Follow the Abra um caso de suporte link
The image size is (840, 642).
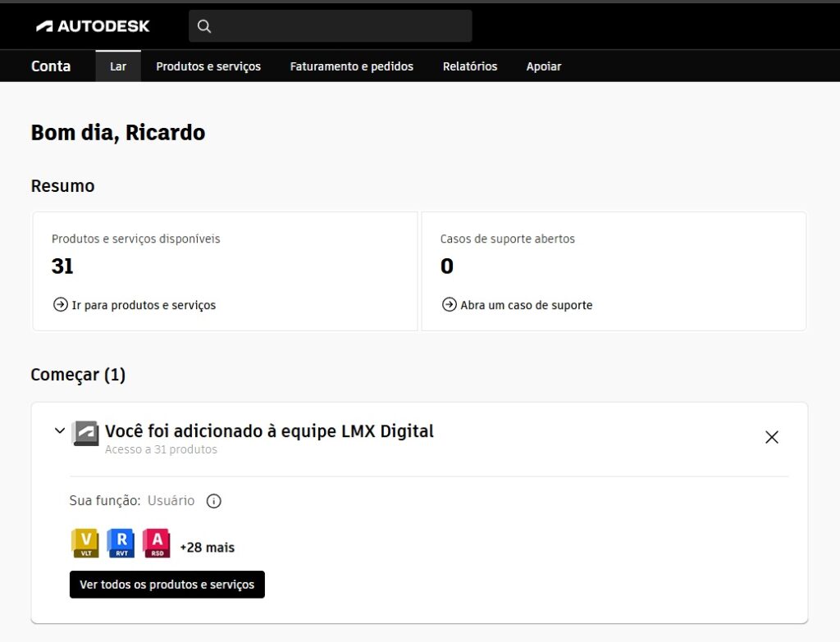pos(526,305)
